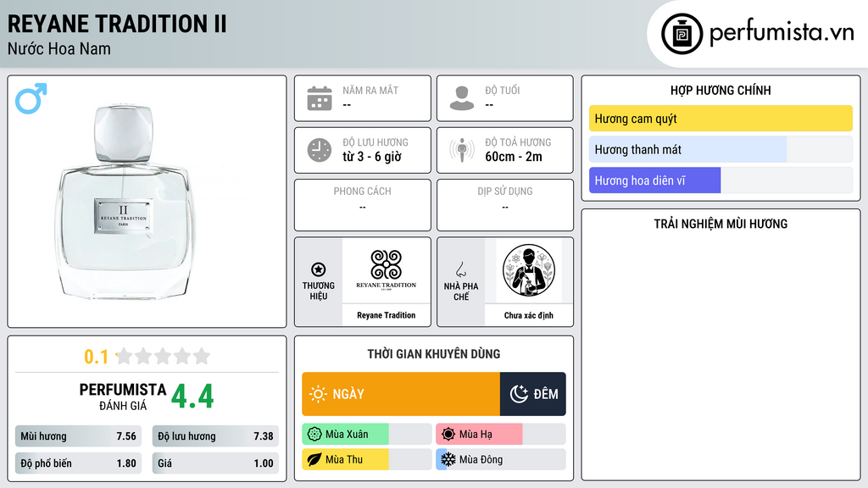
Task: Click the Phong cách info card
Action: [363, 205]
